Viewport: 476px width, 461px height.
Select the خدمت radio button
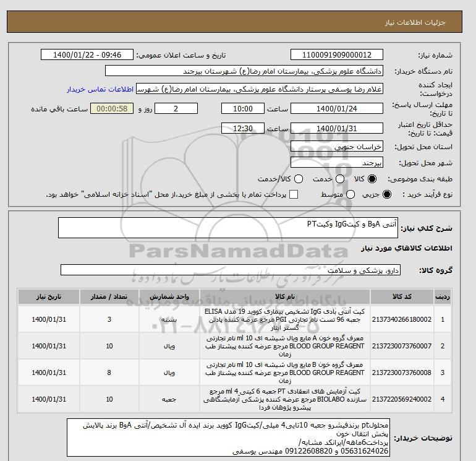[340, 179]
